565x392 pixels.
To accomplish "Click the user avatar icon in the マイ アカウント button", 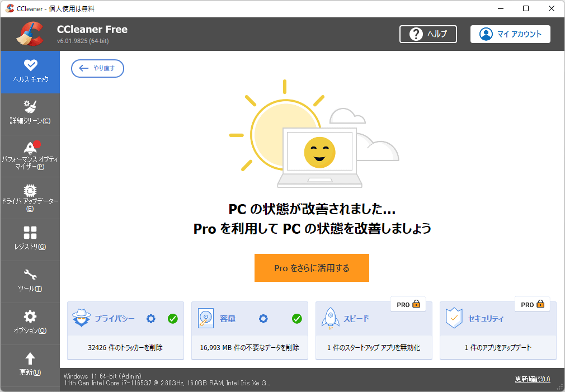I will (486, 34).
